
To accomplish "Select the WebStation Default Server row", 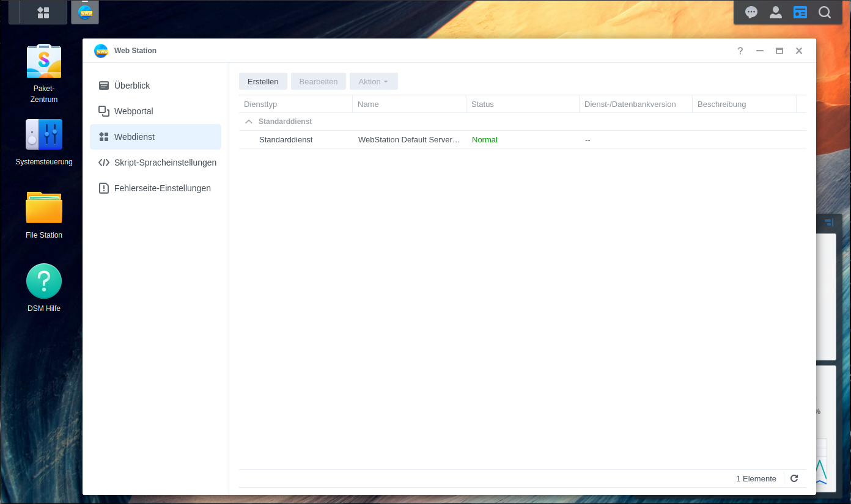I will point(408,139).
